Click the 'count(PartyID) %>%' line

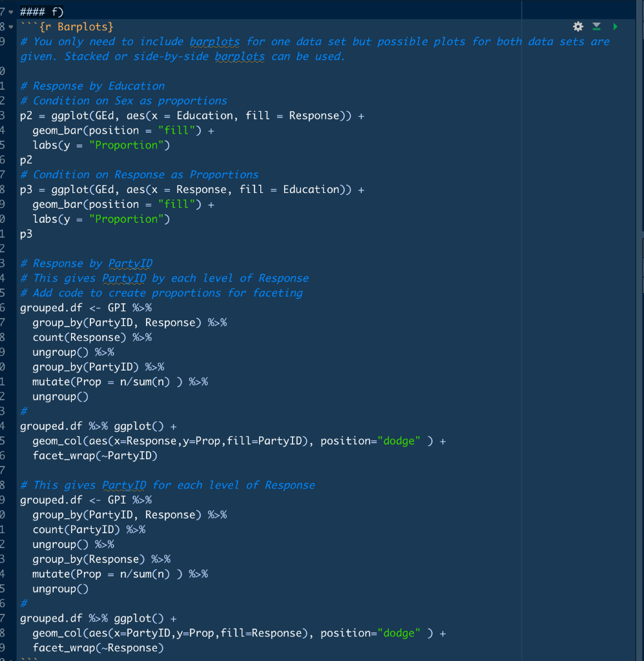point(89,530)
